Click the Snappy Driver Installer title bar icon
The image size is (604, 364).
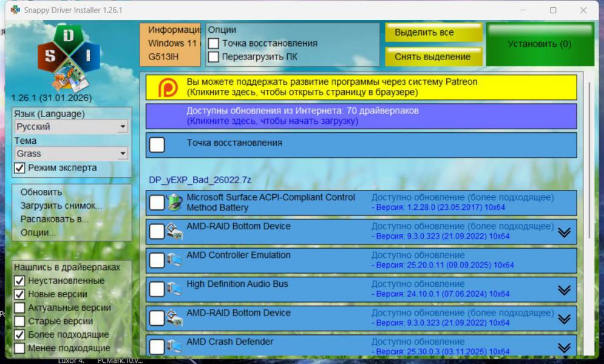[15, 10]
